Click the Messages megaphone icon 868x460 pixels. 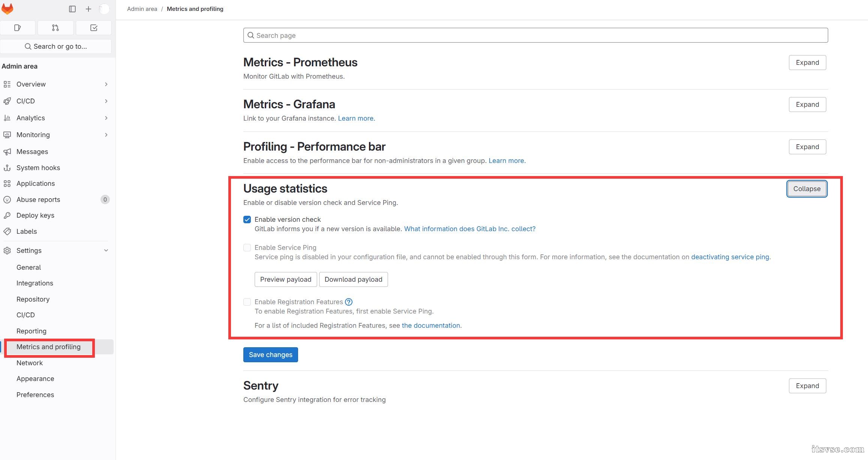[7, 152]
